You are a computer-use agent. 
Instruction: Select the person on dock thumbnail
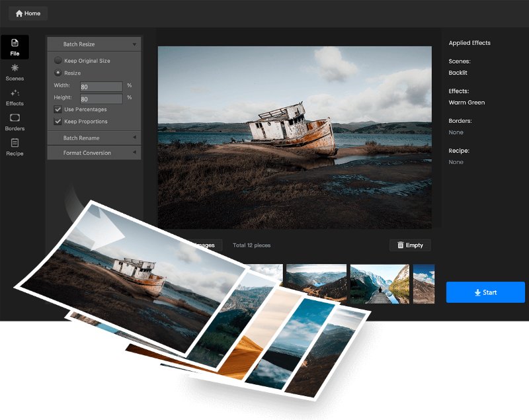[380, 284]
